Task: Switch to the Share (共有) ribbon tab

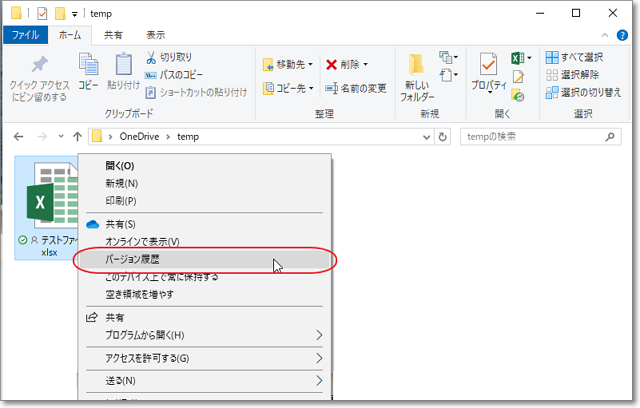Action: [x=114, y=34]
